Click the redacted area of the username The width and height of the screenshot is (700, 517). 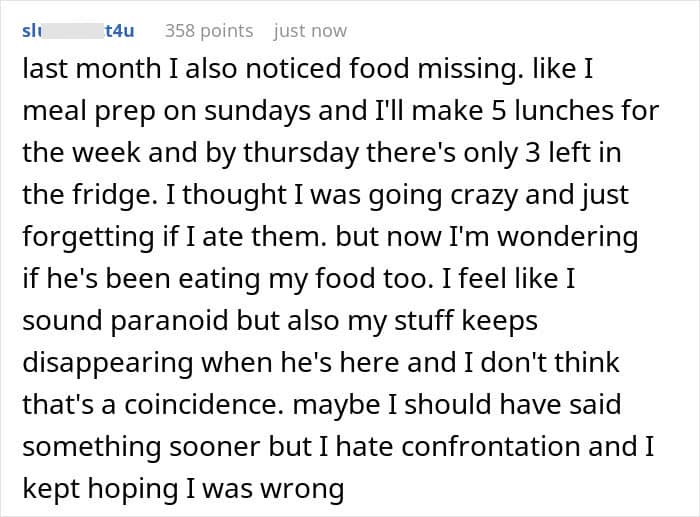point(72,31)
